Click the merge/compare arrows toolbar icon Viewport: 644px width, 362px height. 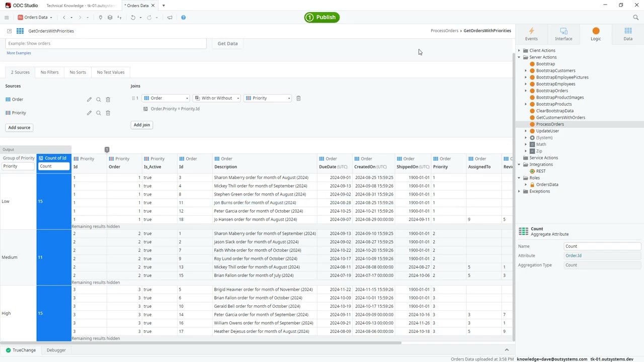(x=119, y=18)
